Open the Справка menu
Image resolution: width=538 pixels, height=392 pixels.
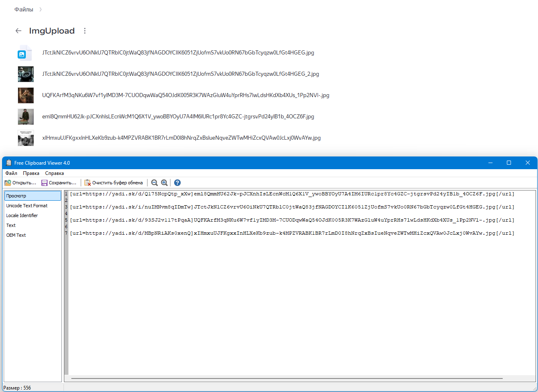[54, 173]
